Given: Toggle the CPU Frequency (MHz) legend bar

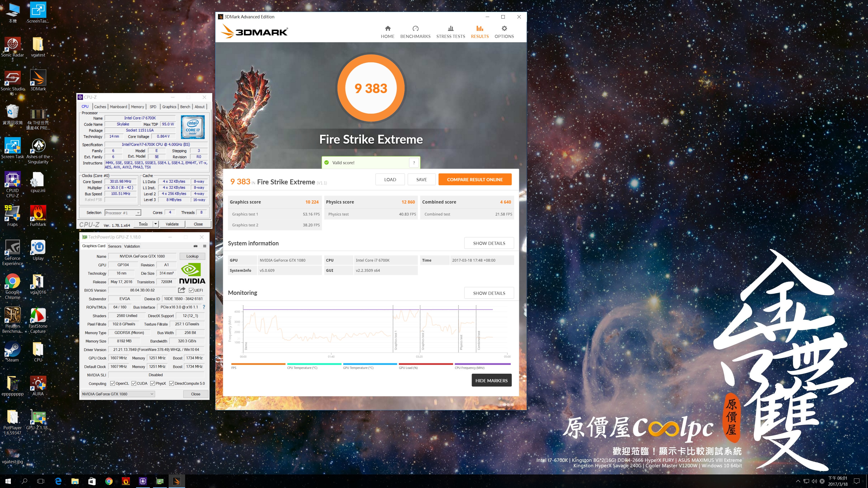Looking at the screenshot, I should pos(483,364).
